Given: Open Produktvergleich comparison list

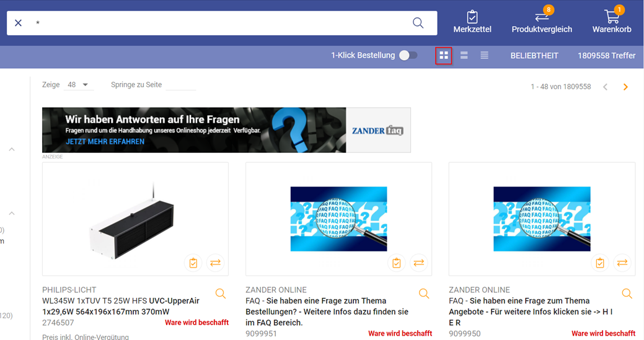Looking at the screenshot, I should (x=542, y=22).
